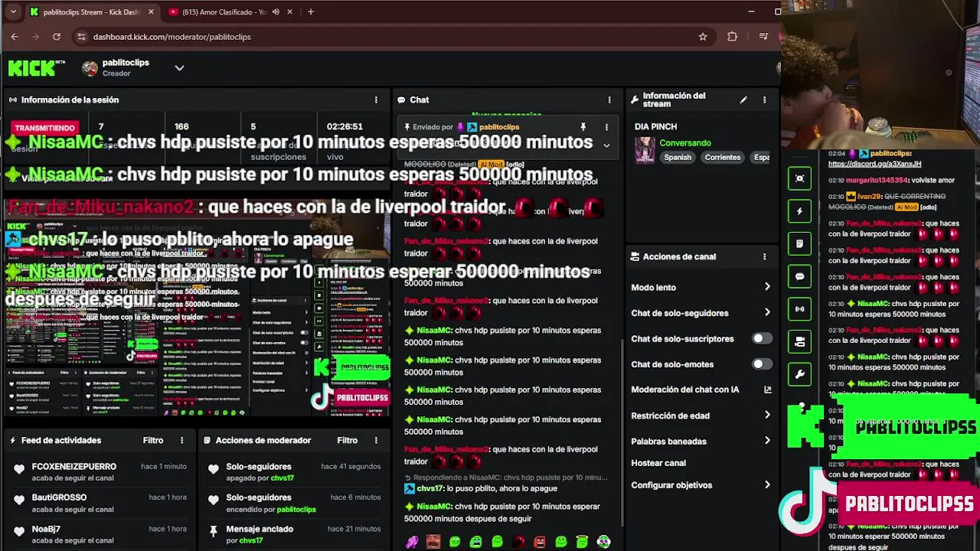
Task: Click the NoaBj7 follow entry
Action: 100,534
